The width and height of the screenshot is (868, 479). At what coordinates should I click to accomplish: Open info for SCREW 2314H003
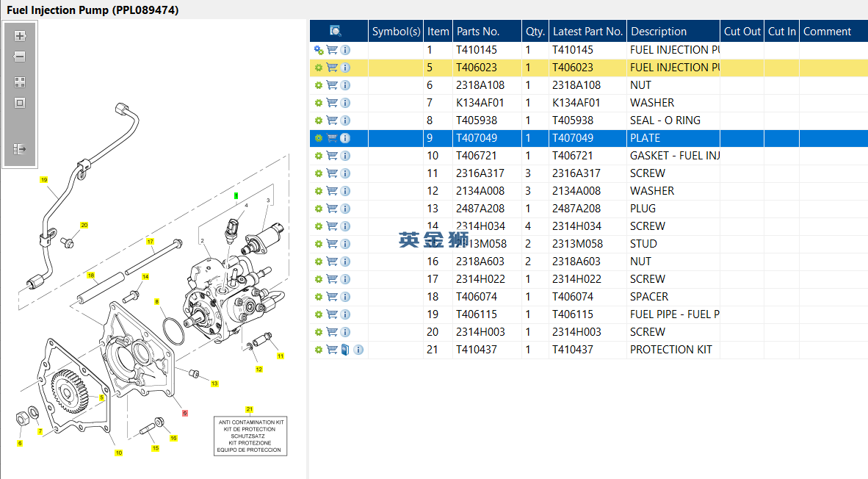point(345,332)
